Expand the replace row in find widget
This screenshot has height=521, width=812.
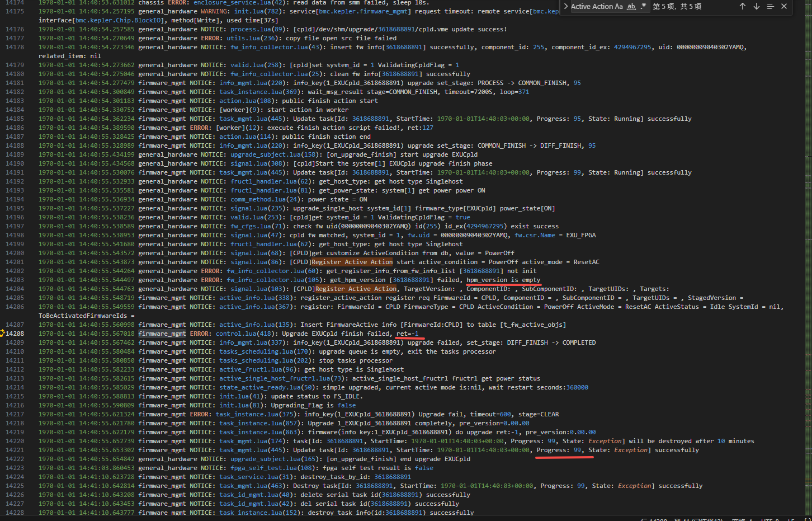pos(566,6)
